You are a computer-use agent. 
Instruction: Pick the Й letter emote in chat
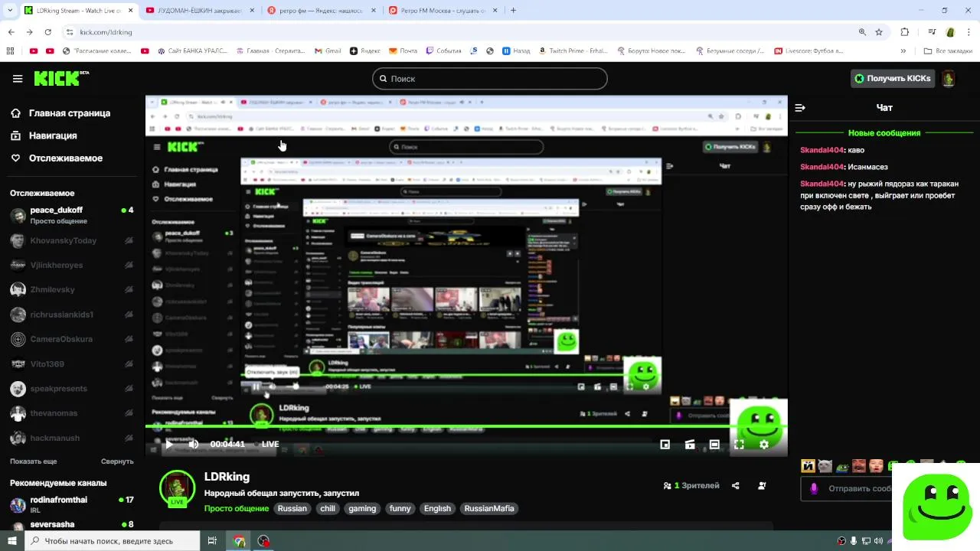pyautogui.click(x=808, y=466)
